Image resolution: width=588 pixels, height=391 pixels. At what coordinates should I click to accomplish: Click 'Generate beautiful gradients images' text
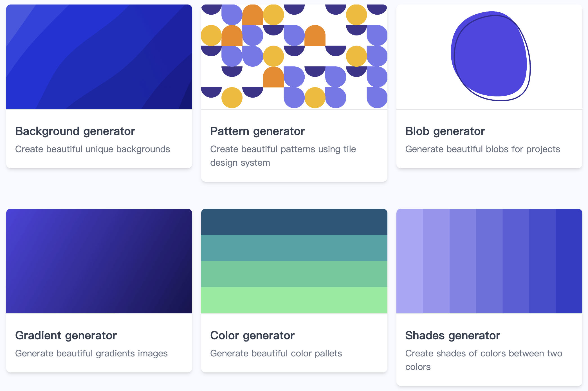click(91, 353)
